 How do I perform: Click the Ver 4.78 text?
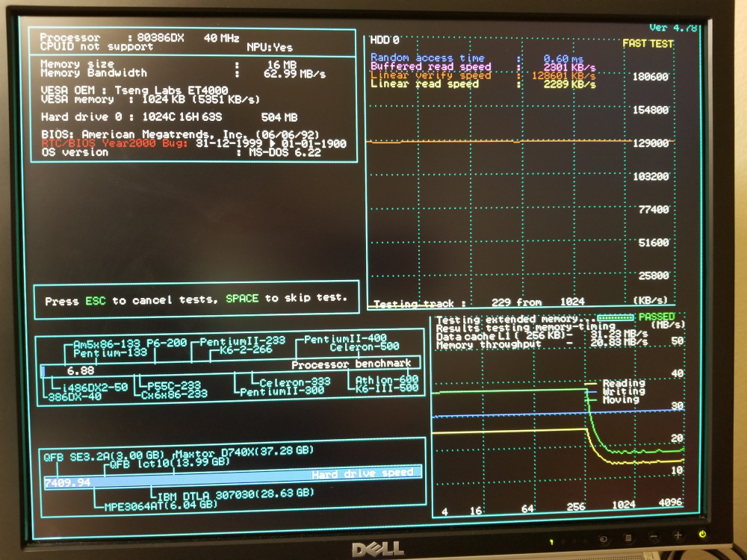(673, 28)
